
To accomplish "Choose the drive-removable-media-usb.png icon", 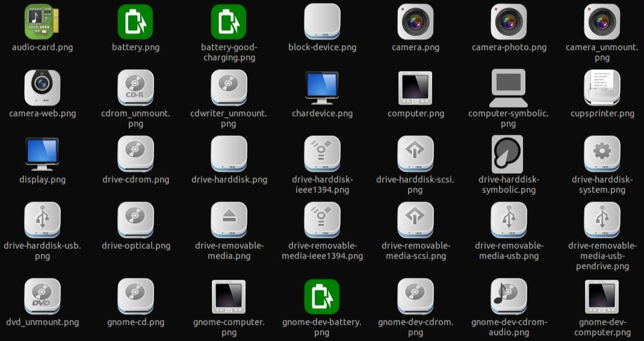I will click(x=509, y=220).
